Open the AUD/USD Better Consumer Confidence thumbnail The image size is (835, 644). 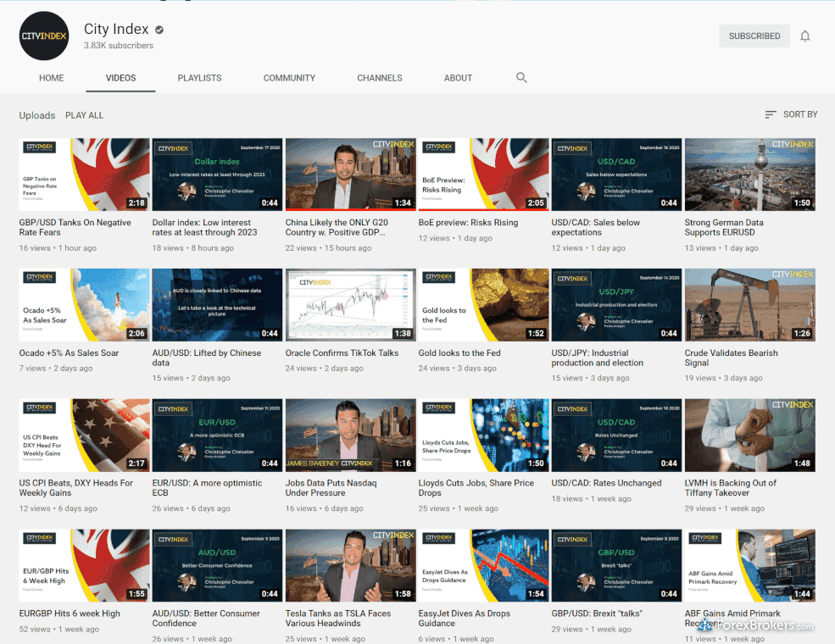(x=217, y=566)
